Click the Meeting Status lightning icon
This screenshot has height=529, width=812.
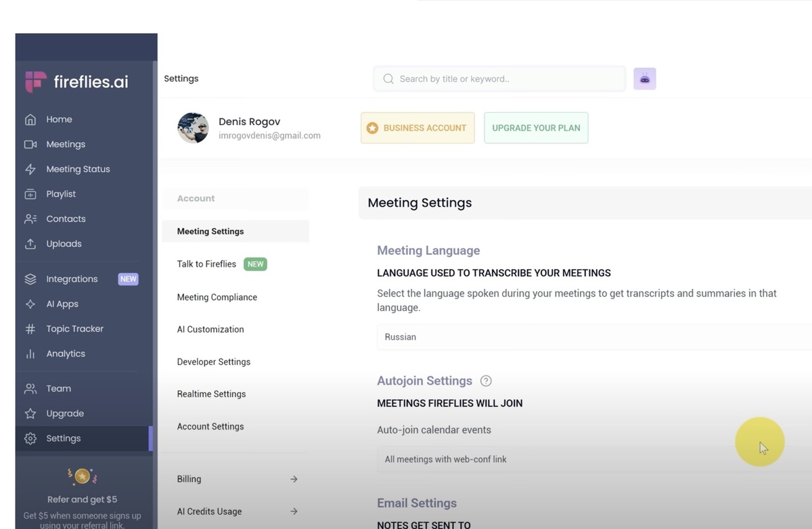tap(30, 169)
